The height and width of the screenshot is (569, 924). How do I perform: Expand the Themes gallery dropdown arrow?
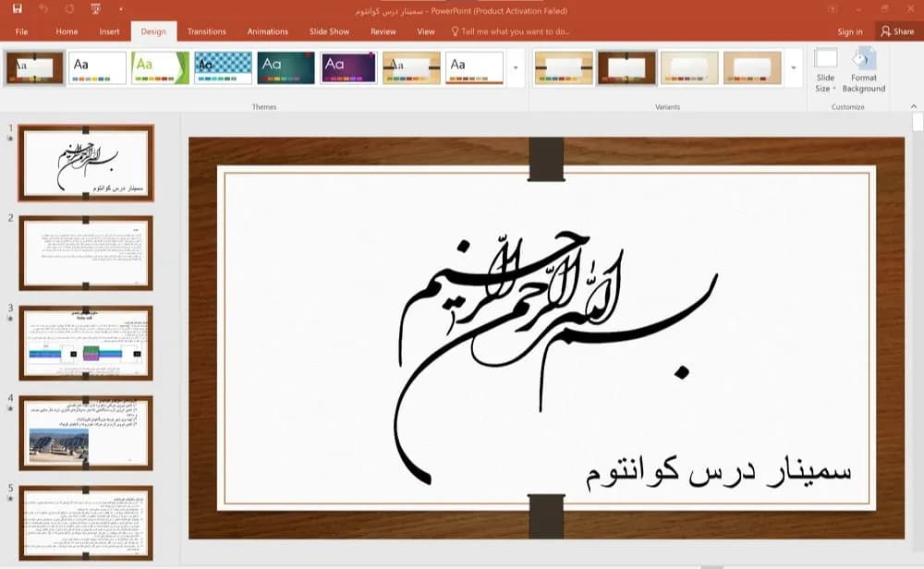coord(516,67)
